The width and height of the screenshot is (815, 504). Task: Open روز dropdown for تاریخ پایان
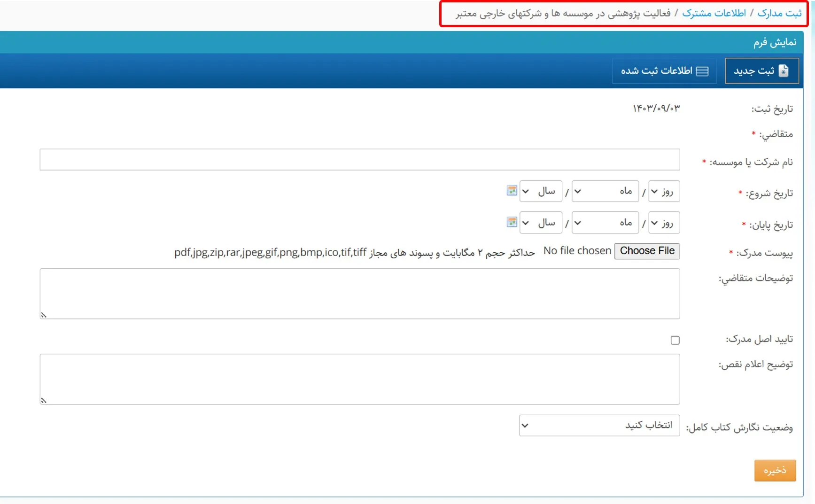pos(664,223)
